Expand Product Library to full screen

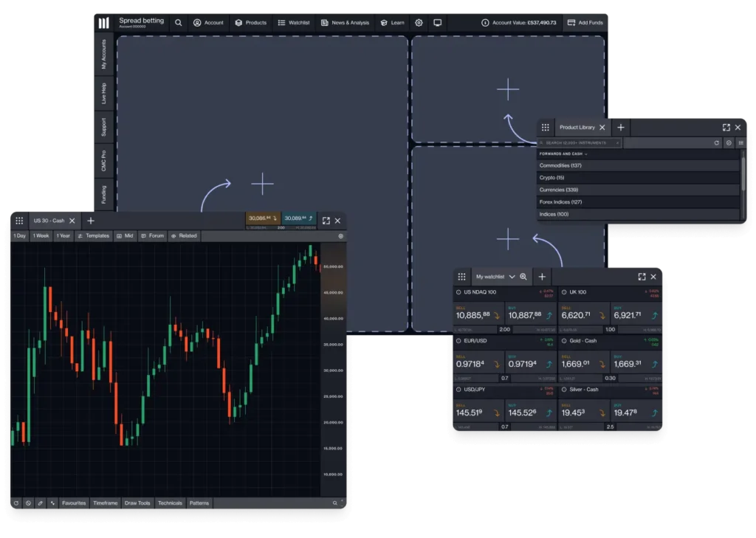(726, 127)
